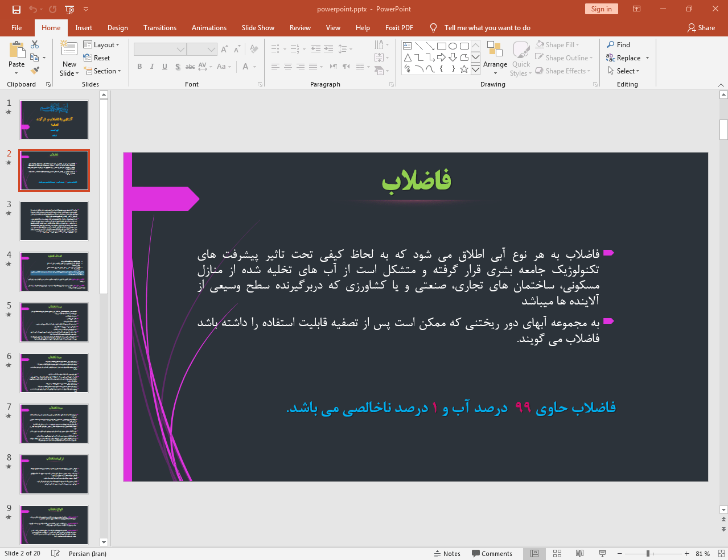The image size is (728, 560).
Task: Click the Format Painter brush icon
Action: click(x=35, y=71)
